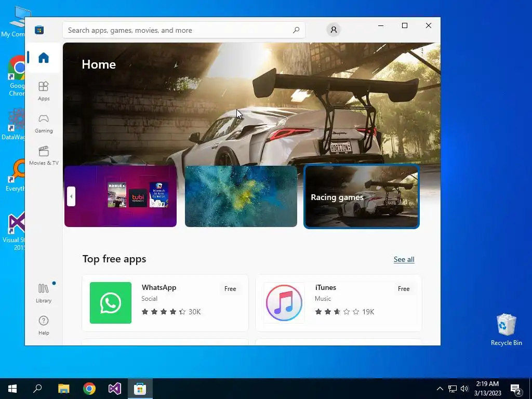The height and width of the screenshot is (399, 532).
Task: Open the Roblox and Tubi featured tile
Action: [121, 196]
